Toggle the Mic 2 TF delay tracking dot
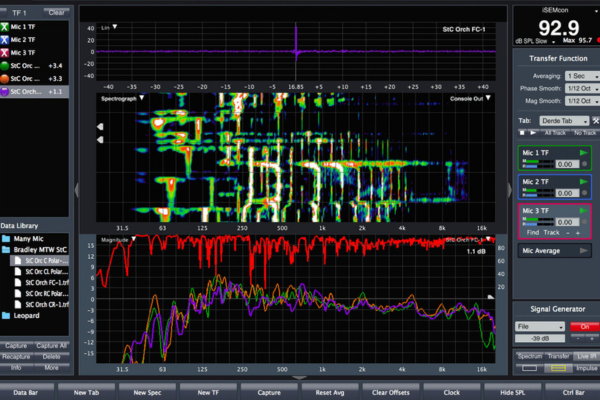Image resolution: width=600 pixels, height=400 pixels. coord(584,193)
